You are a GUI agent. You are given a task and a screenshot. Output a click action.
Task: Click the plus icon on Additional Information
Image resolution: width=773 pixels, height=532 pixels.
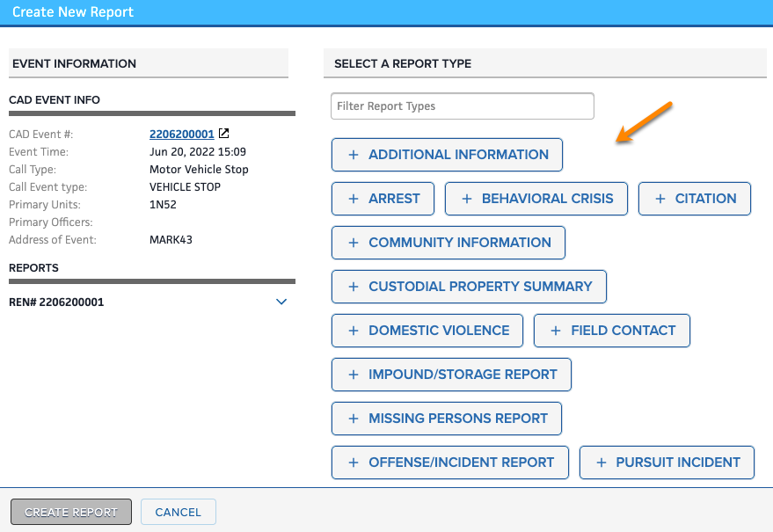pos(354,155)
